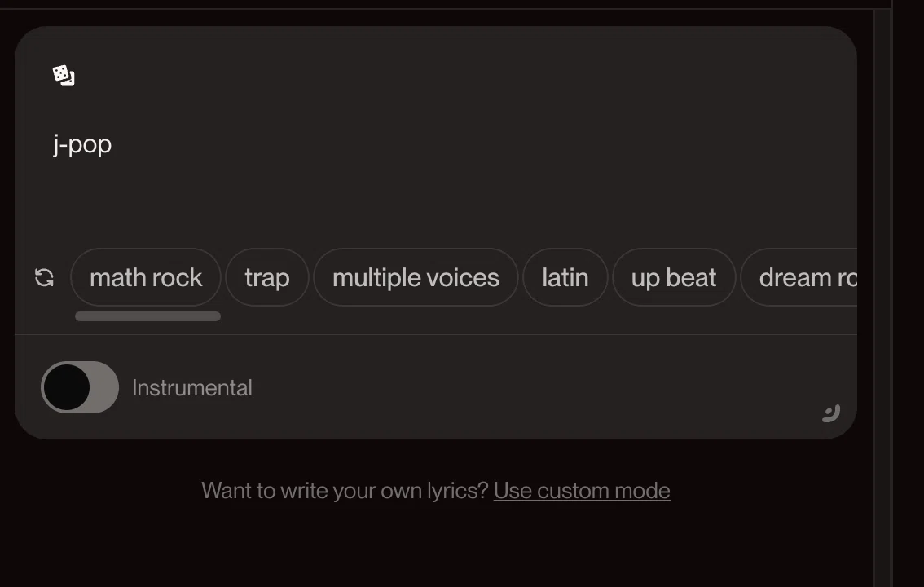Click the divider line above Instrumental row

tap(436, 335)
